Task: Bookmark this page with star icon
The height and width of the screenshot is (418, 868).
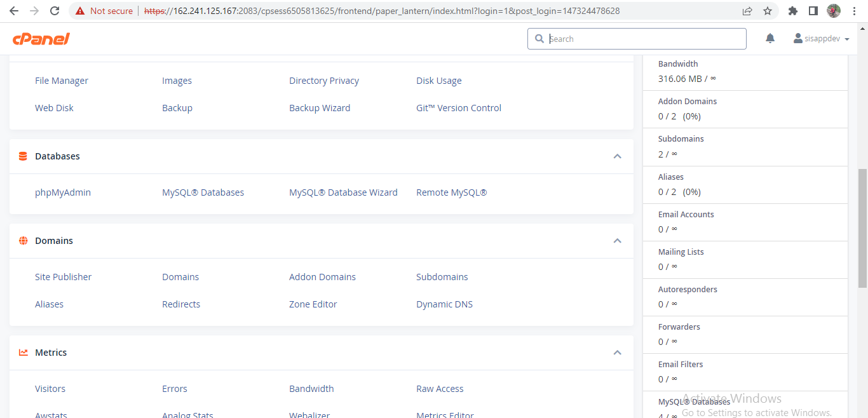Action: [x=768, y=11]
